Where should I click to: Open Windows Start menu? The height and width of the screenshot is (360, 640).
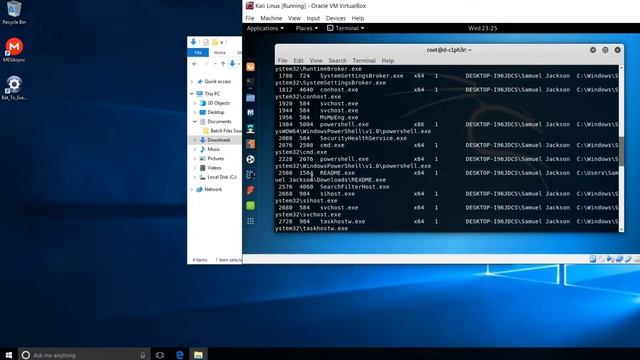9,354
